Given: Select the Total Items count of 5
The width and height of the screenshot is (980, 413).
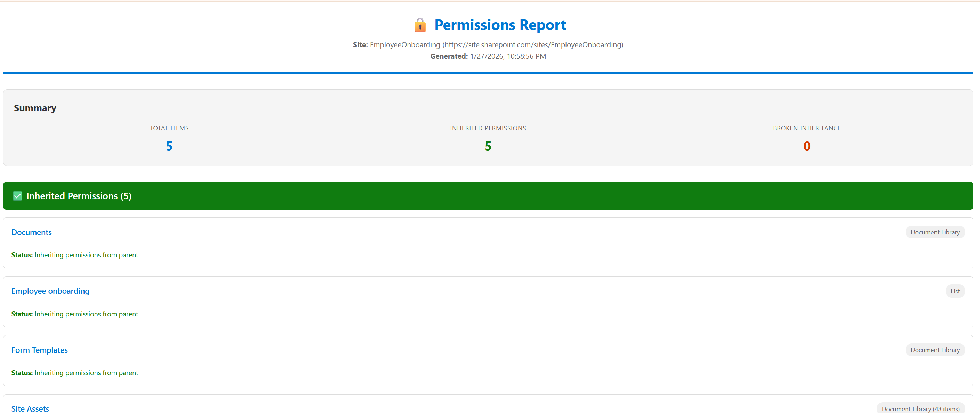Looking at the screenshot, I should pyautogui.click(x=169, y=146).
